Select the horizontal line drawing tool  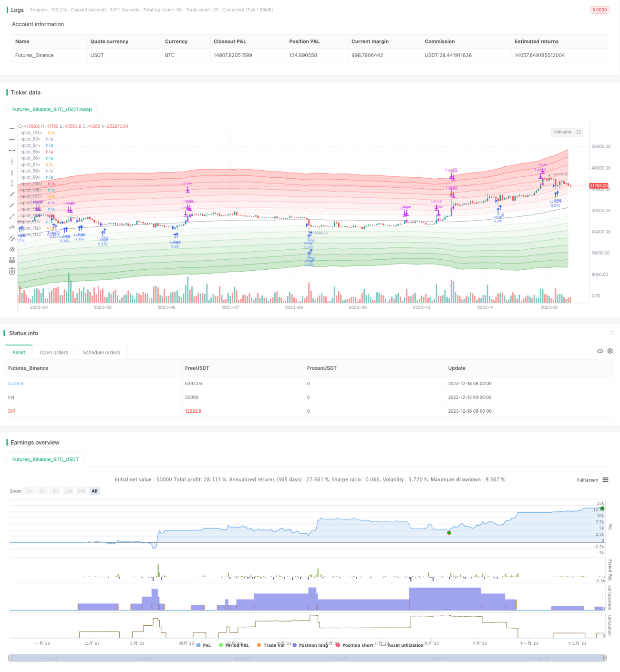pos(12,128)
